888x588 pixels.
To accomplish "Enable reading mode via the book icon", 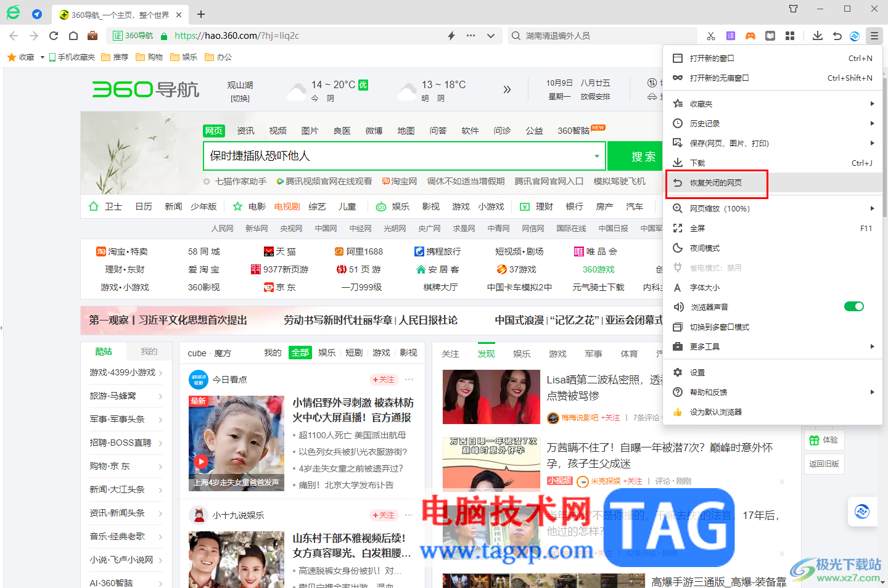I will [770, 35].
